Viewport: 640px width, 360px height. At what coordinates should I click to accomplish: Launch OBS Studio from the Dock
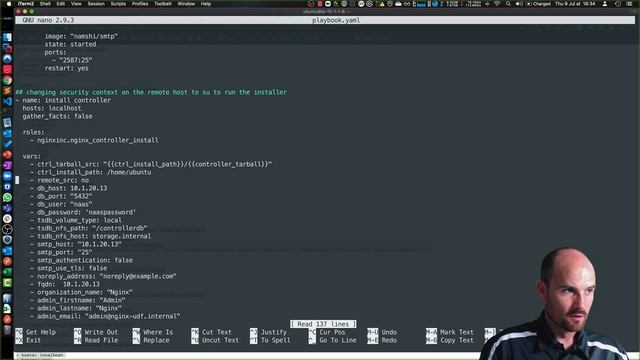[x=7, y=229]
